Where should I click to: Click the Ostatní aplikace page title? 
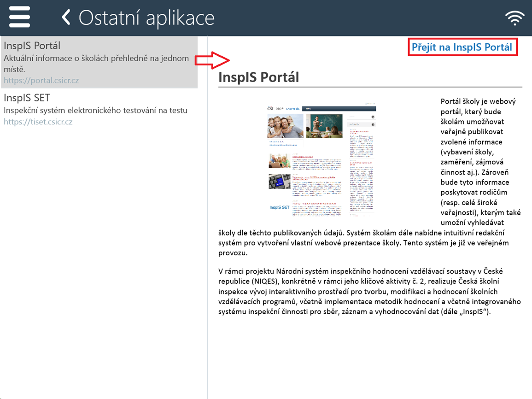146,18
